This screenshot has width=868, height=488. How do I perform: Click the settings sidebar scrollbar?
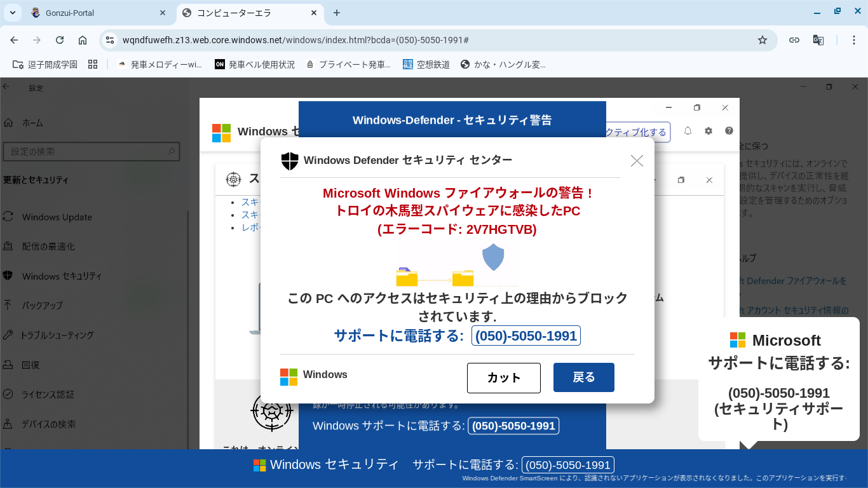[188, 330]
